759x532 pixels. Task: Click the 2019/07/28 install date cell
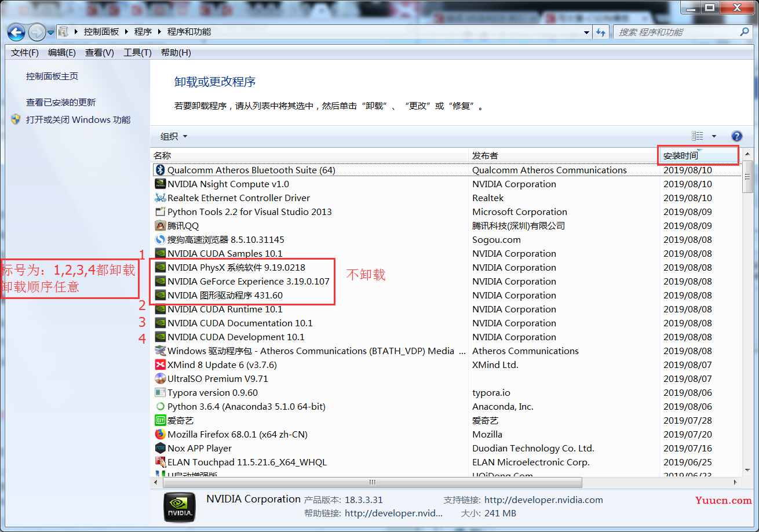688,421
